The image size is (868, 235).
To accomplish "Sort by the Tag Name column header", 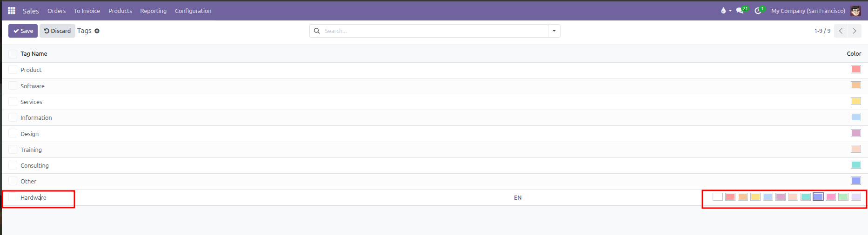I will pyautogui.click(x=34, y=54).
